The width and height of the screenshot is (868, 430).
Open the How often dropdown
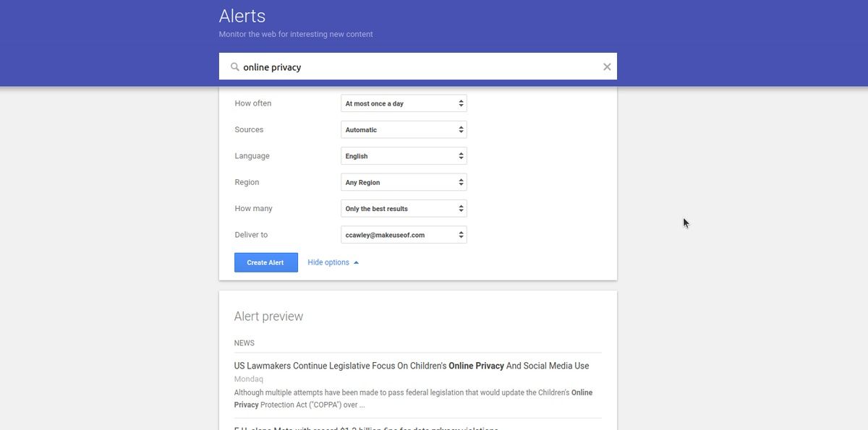click(404, 103)
